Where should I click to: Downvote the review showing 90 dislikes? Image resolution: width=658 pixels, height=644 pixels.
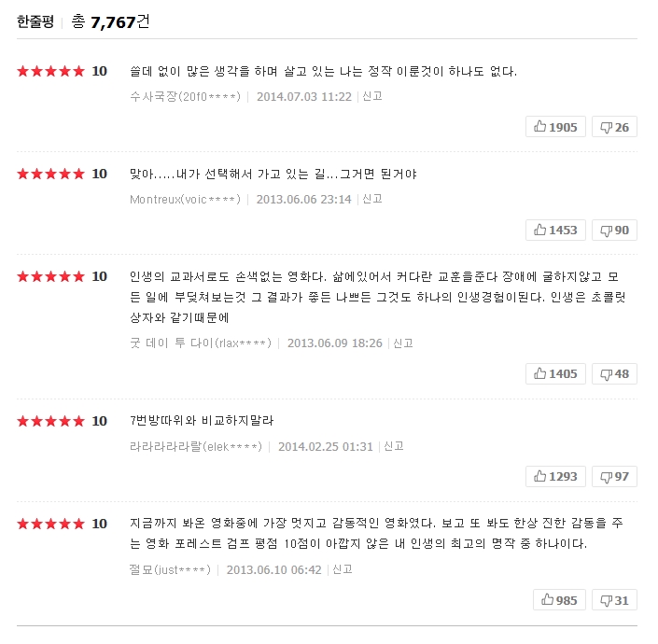(614, 230)
